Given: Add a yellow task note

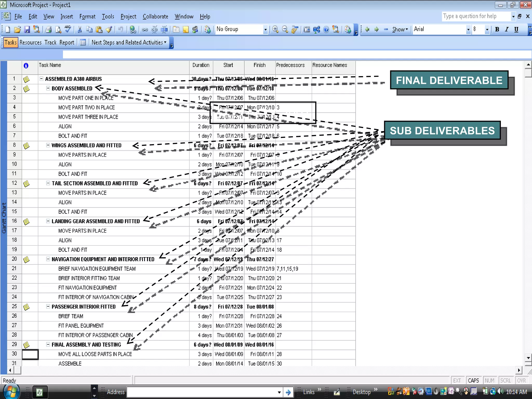Looking at the screenshot, I should [186, 30].
